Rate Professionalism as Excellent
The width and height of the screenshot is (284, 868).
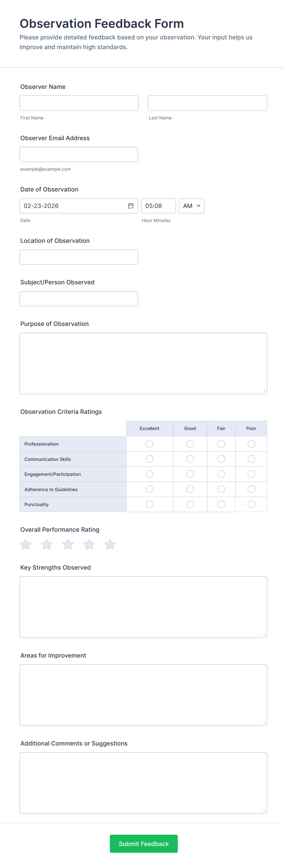(x=149, y=444)
